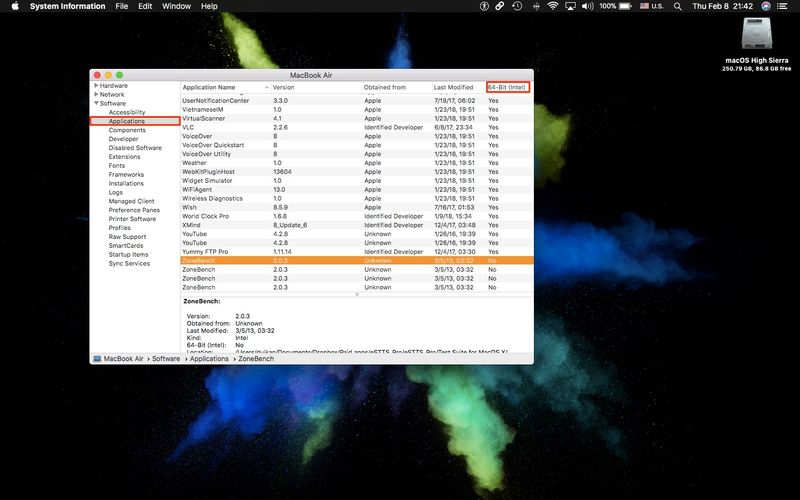Select the World Clock Pro row
Screen dimensions: 800x500
(357, 216)
